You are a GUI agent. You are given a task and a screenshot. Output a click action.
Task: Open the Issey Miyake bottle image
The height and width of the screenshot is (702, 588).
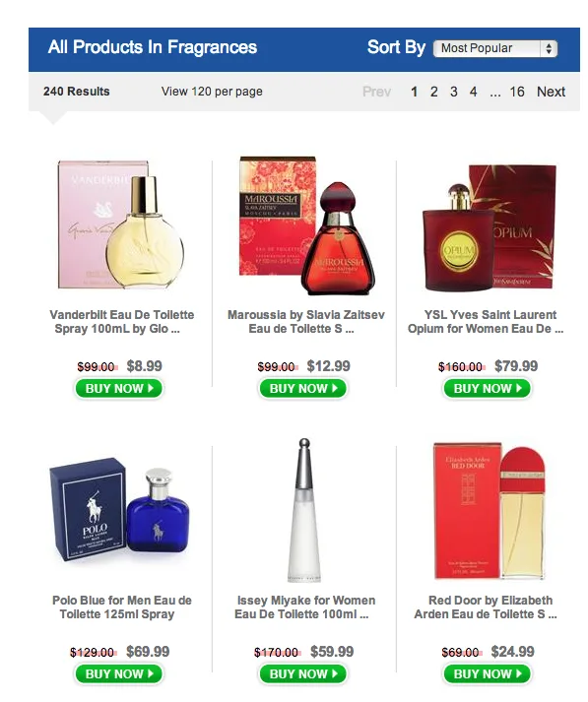click(x=304, y=510)
